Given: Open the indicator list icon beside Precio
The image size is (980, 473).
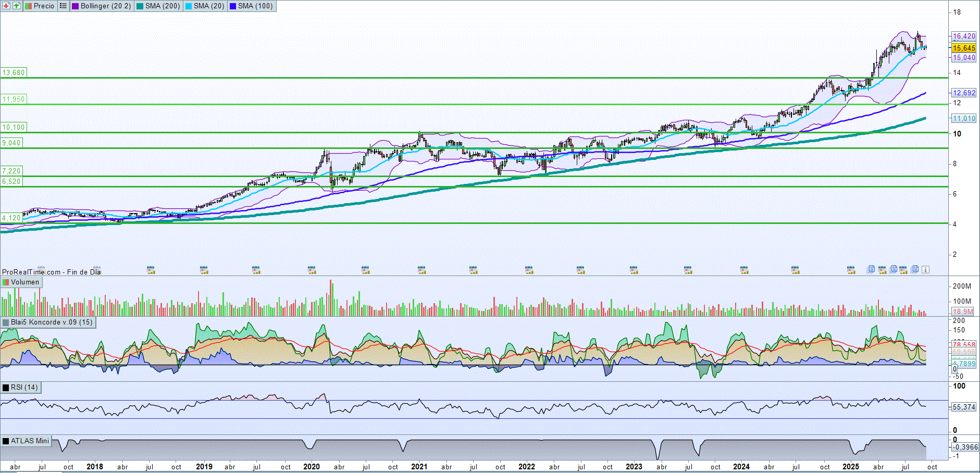Looking at the screenshot, I should tap(63, 6).
